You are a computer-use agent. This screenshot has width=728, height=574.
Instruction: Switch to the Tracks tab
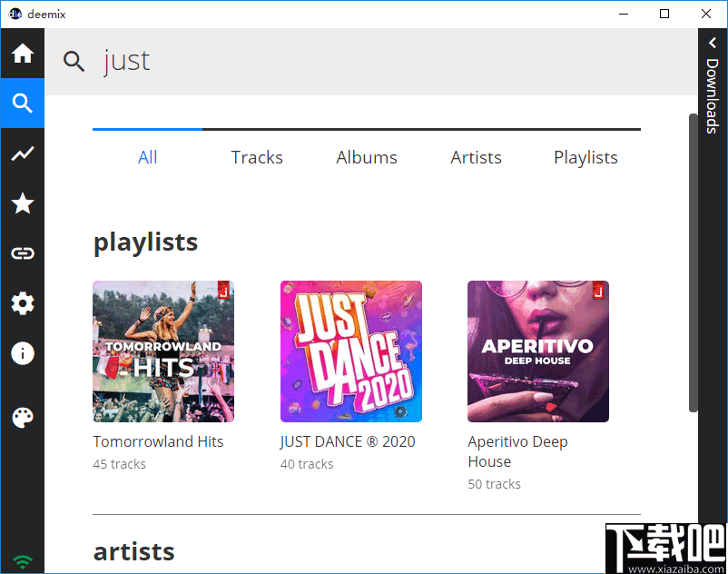coord(257,157)
